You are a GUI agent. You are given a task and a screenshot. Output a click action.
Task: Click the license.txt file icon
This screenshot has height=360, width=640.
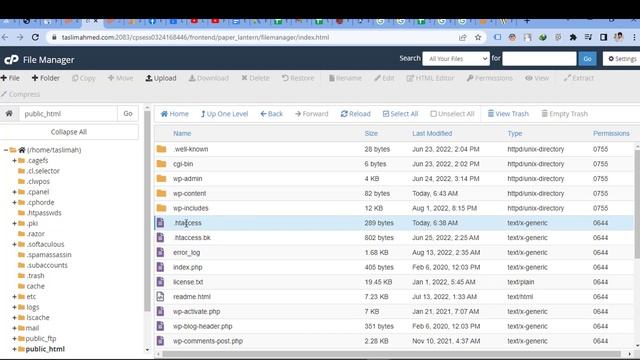[x=160, y=282]
